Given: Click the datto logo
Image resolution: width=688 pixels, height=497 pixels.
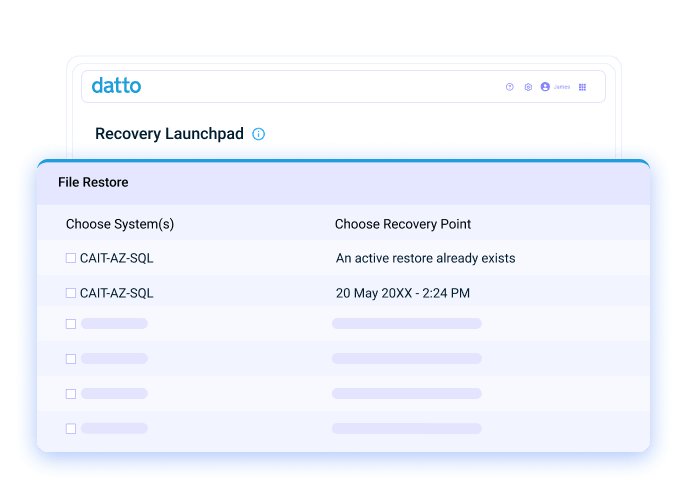Looking at the screenshot, I should click(116, 86).
